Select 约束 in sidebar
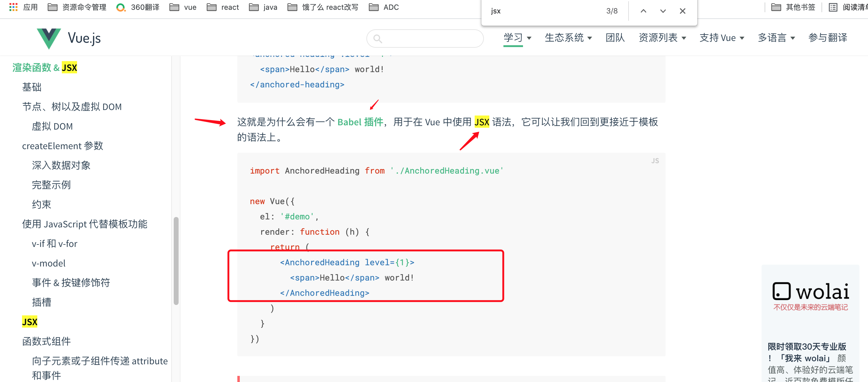The image size is (868, 382). [42, 204]
